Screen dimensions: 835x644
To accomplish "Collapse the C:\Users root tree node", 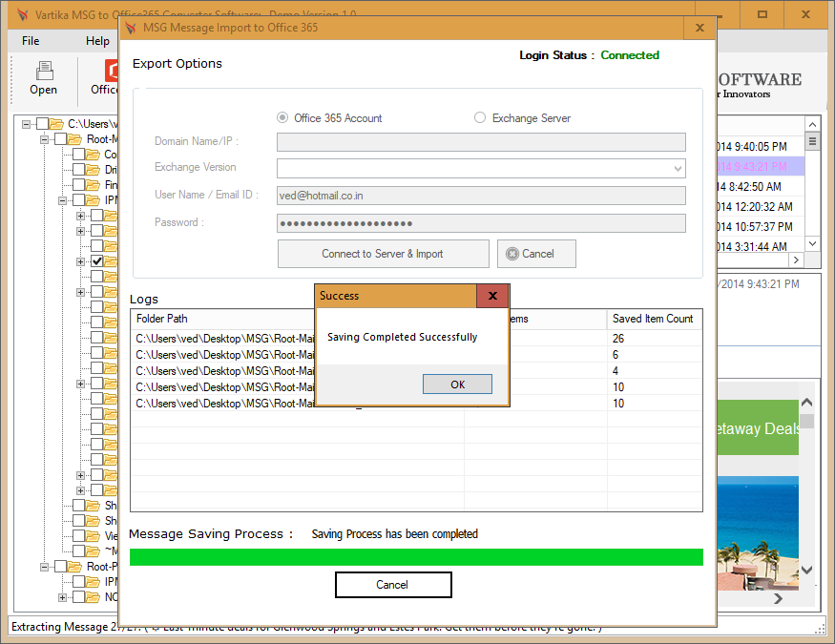I will coord(26,124).
